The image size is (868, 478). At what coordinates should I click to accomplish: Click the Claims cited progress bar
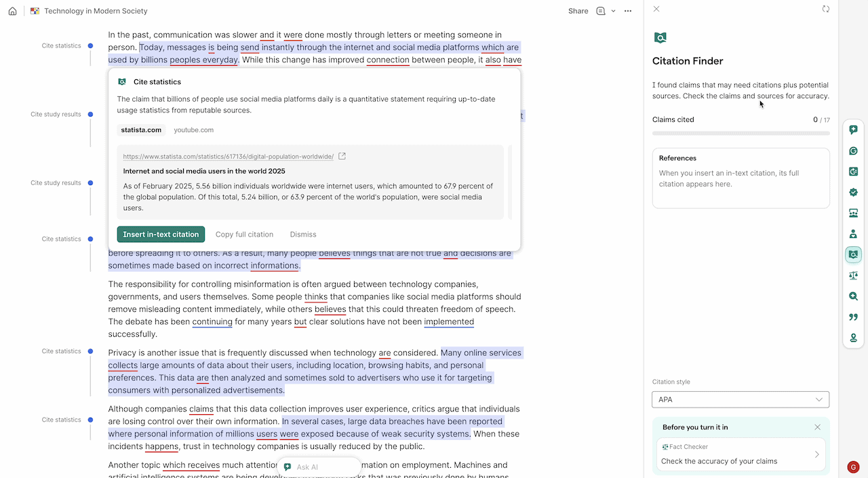tap(740, 133)
